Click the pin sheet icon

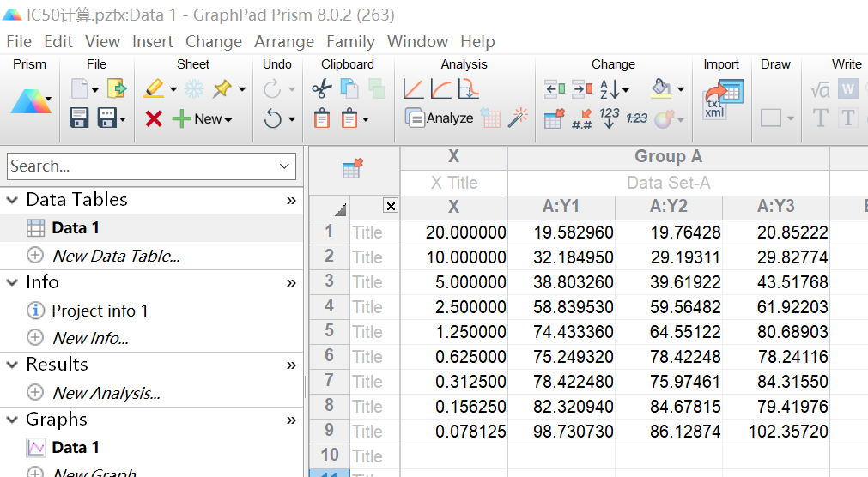pos(222,88)
